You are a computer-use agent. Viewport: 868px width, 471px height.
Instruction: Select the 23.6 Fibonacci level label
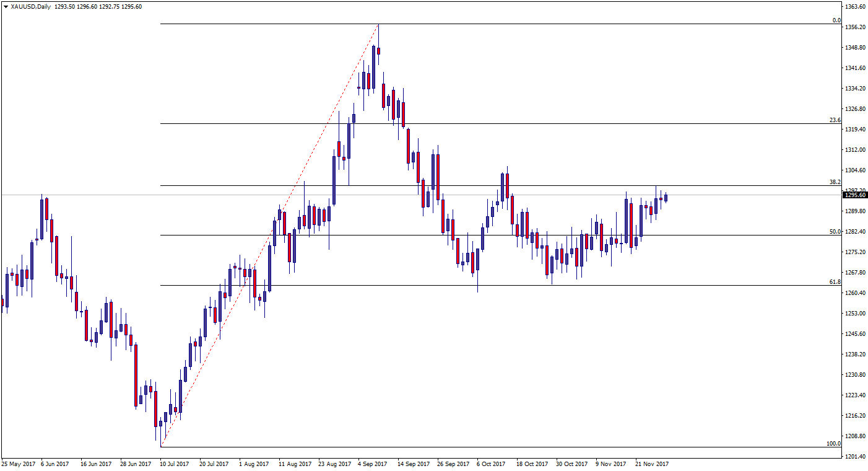click(x=835, y=120)
